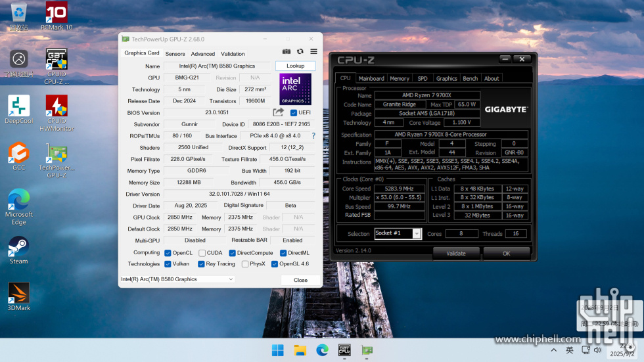Click the Lookup button

(x=295, y=66)
